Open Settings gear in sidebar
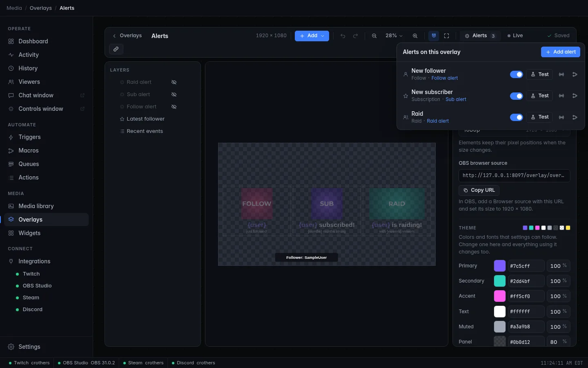Screen dimensions: 588x368 (x=11, y=347)
